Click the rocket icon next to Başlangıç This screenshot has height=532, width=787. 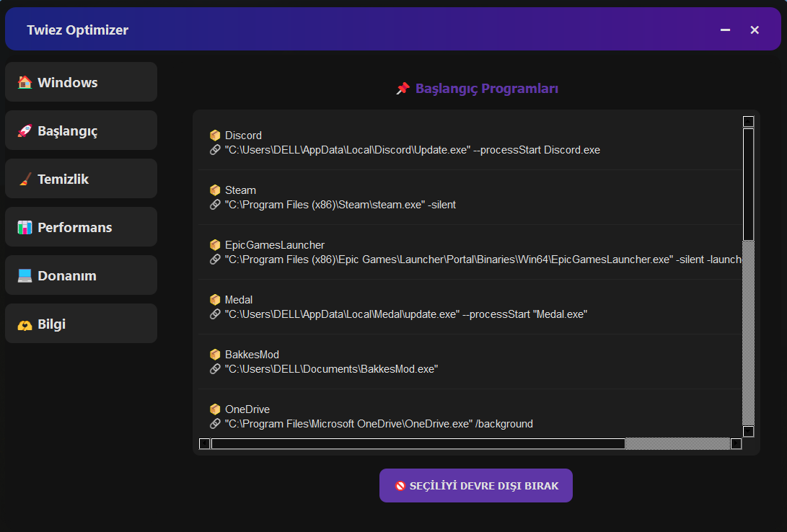pyautogui.click(x=25, y=130)
